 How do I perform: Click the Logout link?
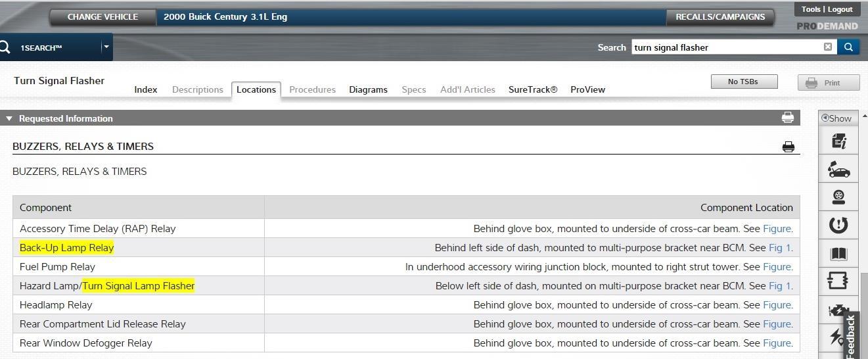click(840, 9)
